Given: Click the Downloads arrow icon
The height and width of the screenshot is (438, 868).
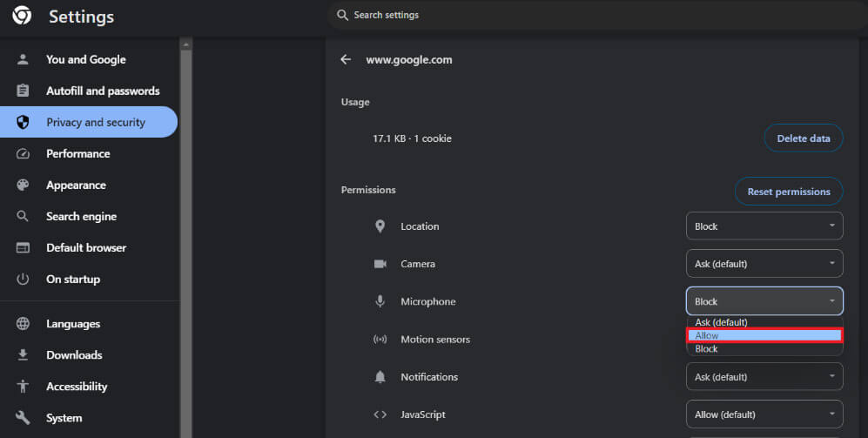Looking at the screenshot, I should pos(23,355).
